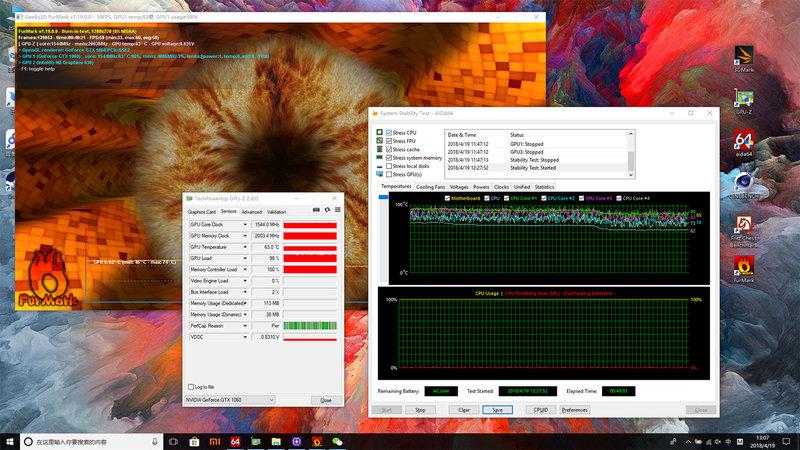Open Video Engine Load sensor dropdown
Screen dimensions: 800x450
(245, 281)
